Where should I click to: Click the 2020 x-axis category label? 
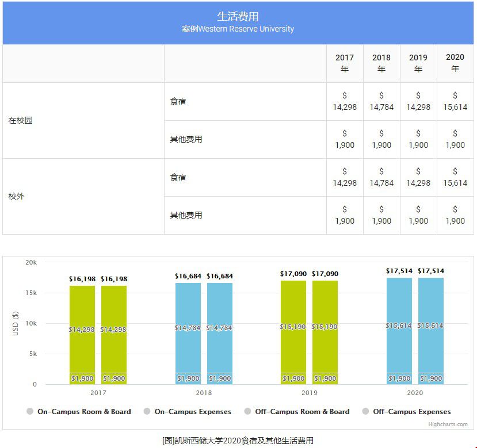[415, 393]
